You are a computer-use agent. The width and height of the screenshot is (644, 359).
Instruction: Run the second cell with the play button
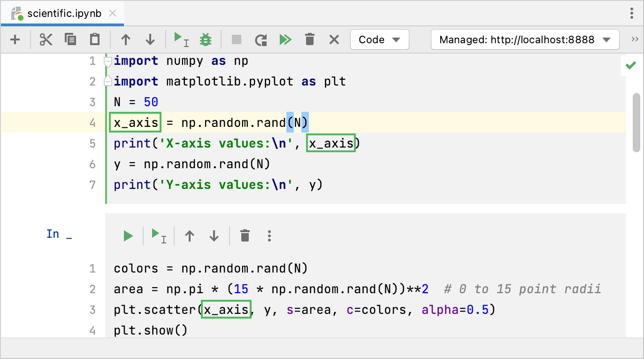click(128, 235)
